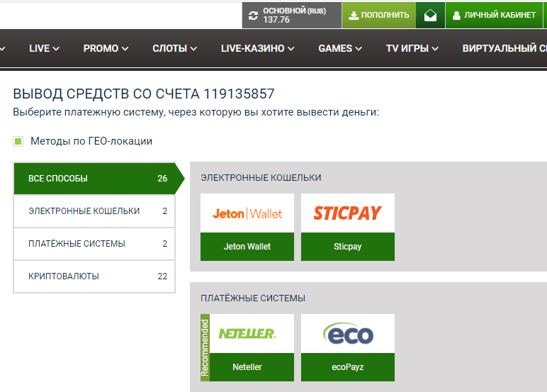Expand the LIVE-КАЗИНО menu
Viewport: 547px width, 392px height.
(257, 48)
